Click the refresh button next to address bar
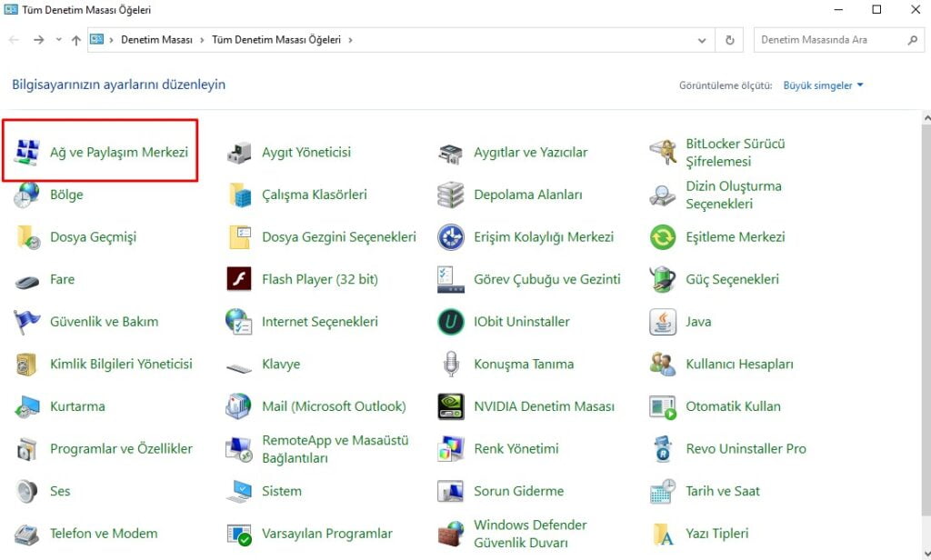The width and height of the screenshot is (931, 560). (x=729, y=40)
